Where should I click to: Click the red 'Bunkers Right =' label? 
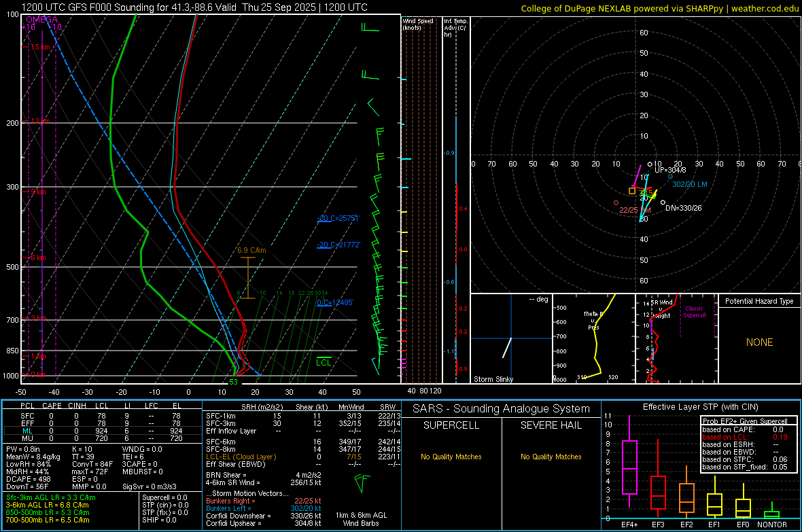230,501
